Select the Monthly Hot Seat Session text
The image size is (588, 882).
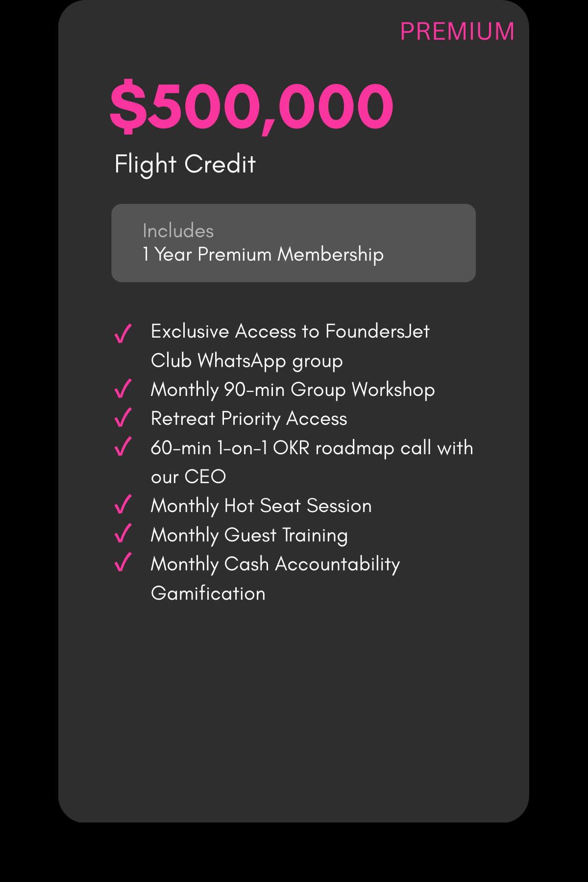pyautogui.click(x=261, y=506)
